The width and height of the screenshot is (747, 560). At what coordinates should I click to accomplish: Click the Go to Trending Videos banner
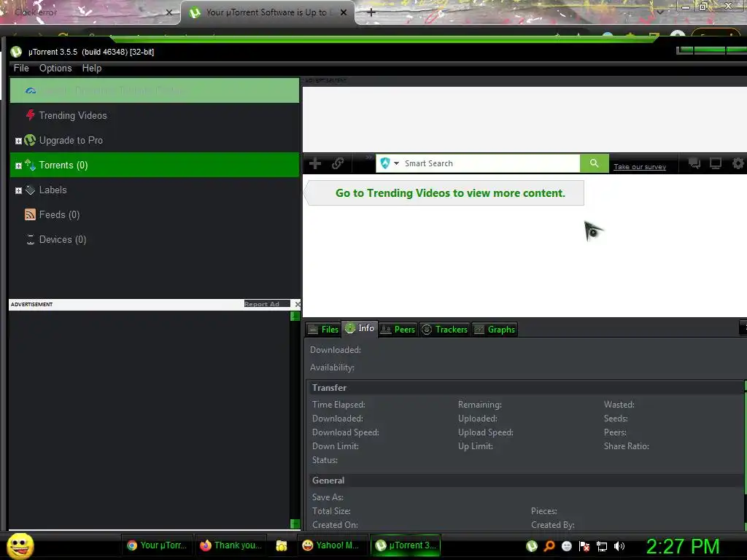pyautogui.click(x=444, y=192)
